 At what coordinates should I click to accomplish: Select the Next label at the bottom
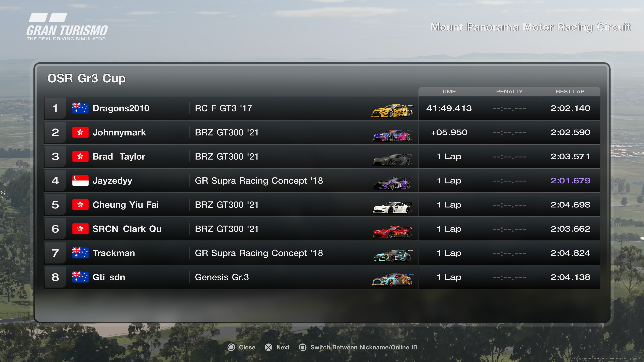click(283, 347)
